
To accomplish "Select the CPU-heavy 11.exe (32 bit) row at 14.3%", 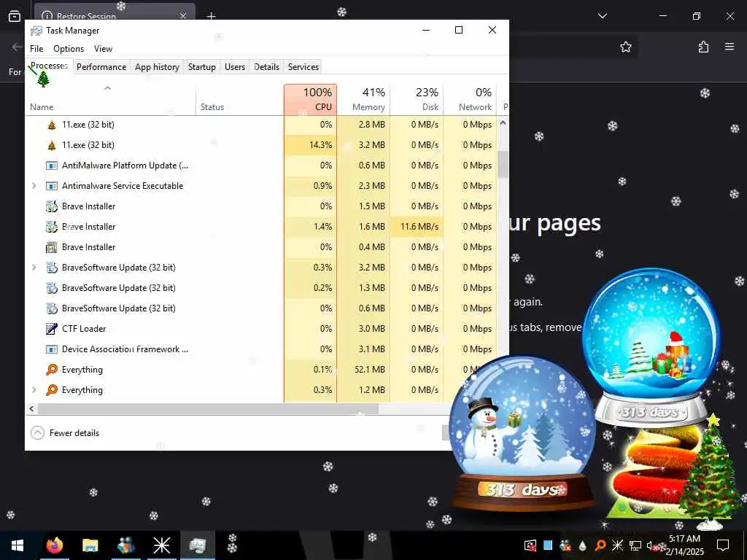I will tap(261, 145).
